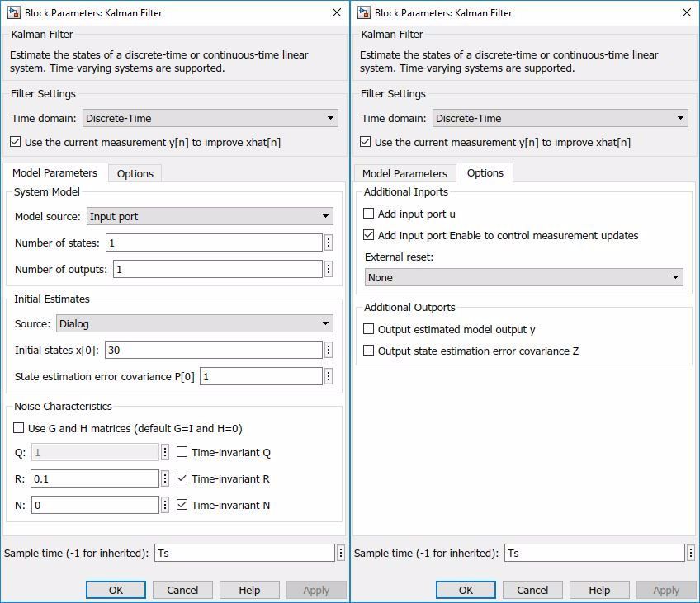Toggle the Time-invariant Q checkbox

pyautogui.click(x=182, y=452)
